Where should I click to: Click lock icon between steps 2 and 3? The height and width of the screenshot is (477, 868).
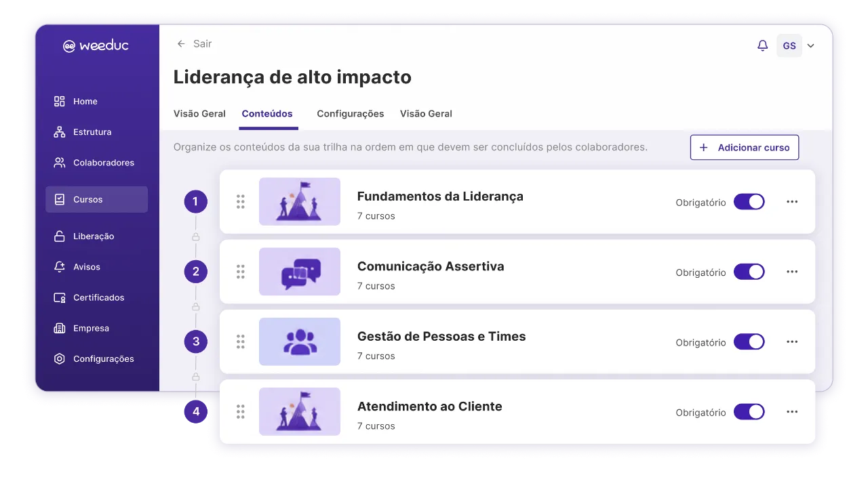[196, 306]
